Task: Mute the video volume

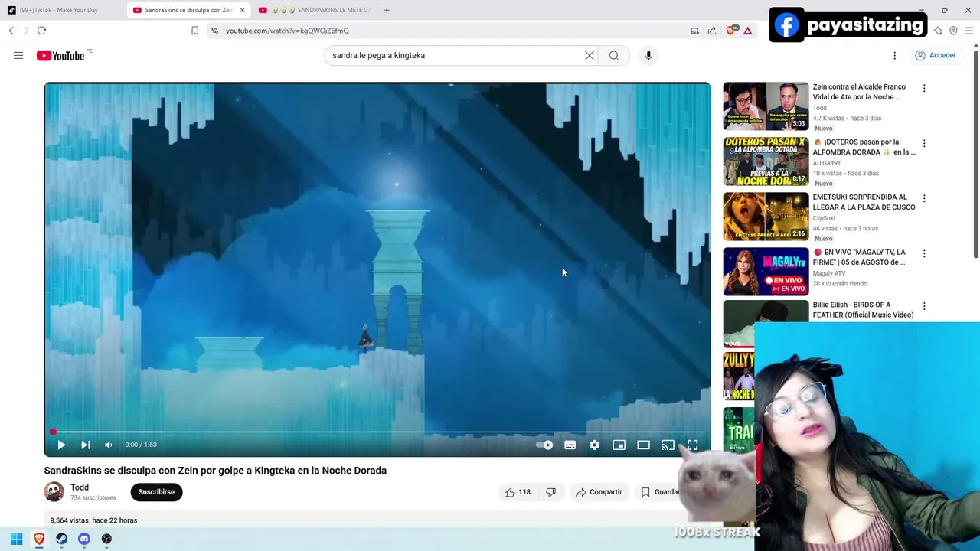Action: 109,445
